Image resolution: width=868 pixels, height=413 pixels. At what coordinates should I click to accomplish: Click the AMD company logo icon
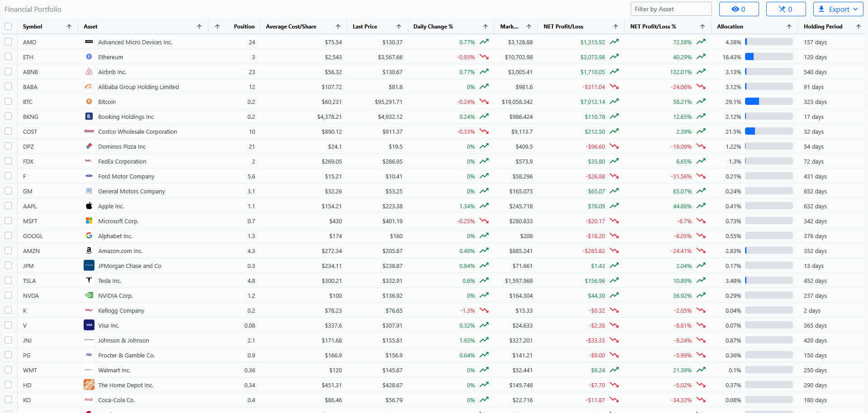89,42
